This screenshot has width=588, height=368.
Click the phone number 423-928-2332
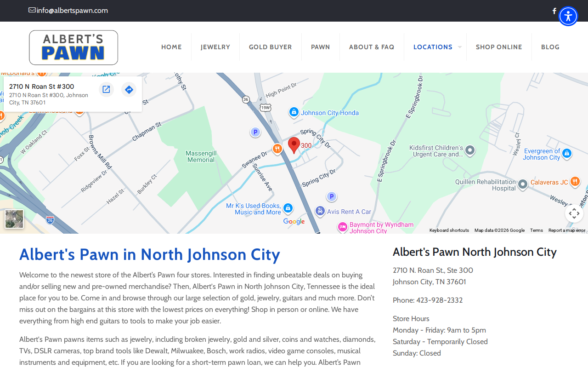click(x=439, y=300)
